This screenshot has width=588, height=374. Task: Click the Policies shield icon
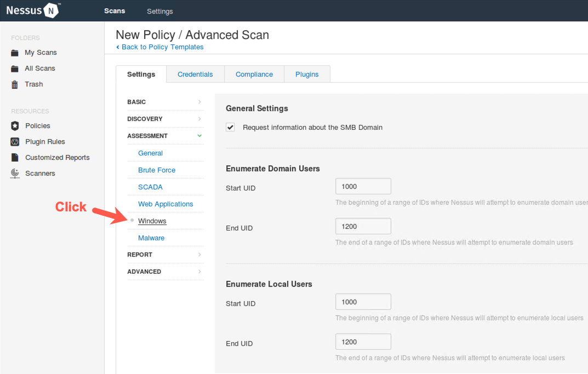[15, 126]
